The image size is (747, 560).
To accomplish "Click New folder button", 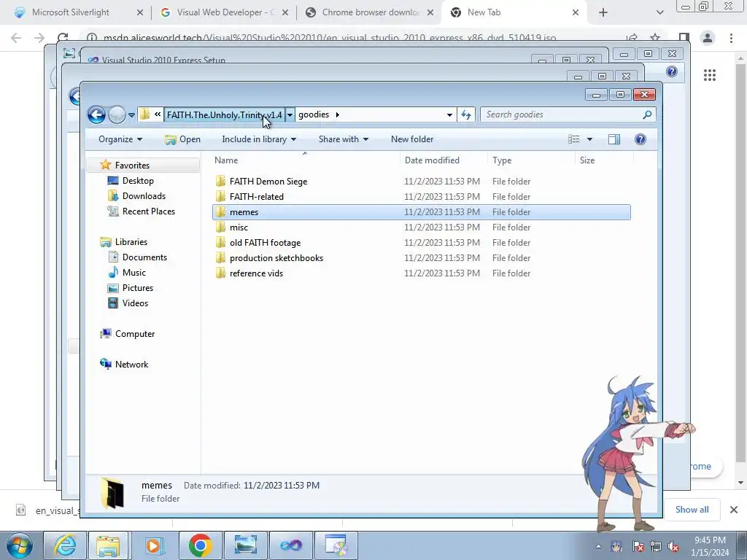I will 412,139.
